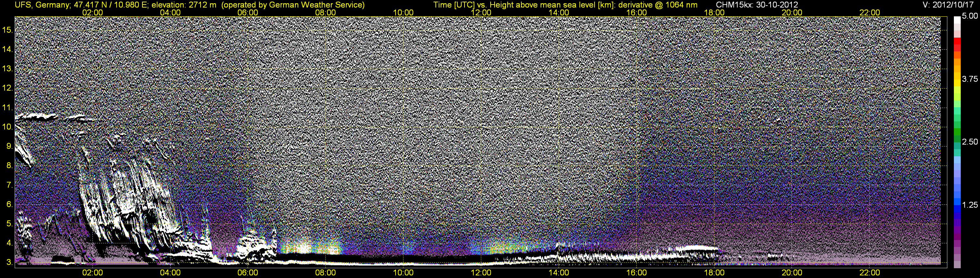Screen dimensions: 980x278
Task: Click the instrument label "CHM15kx: 30-10-2012"
Action: [757, 5]
